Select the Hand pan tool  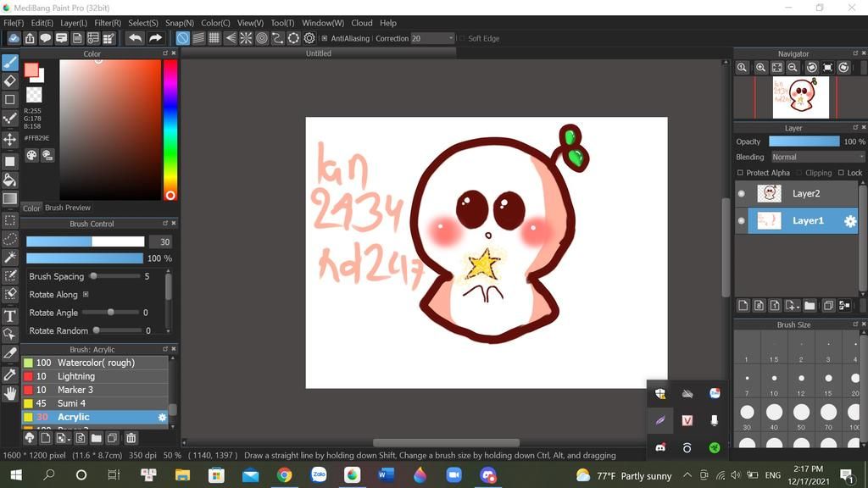coord(10,393)
